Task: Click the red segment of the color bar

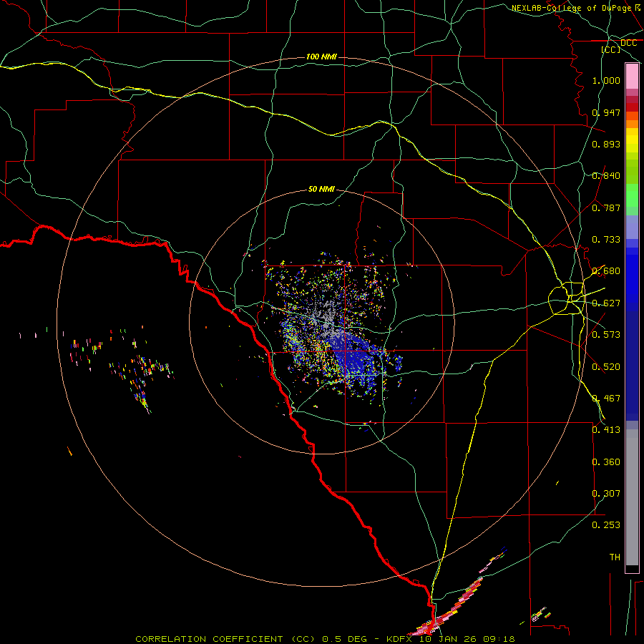Action: (x=632, y=107)
